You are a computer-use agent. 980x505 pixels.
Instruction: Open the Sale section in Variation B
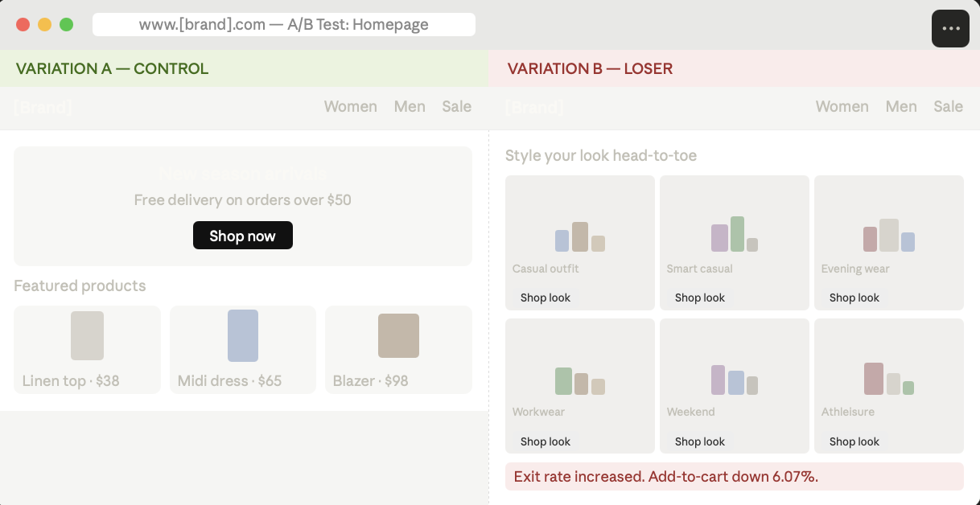tap(948, 106)
